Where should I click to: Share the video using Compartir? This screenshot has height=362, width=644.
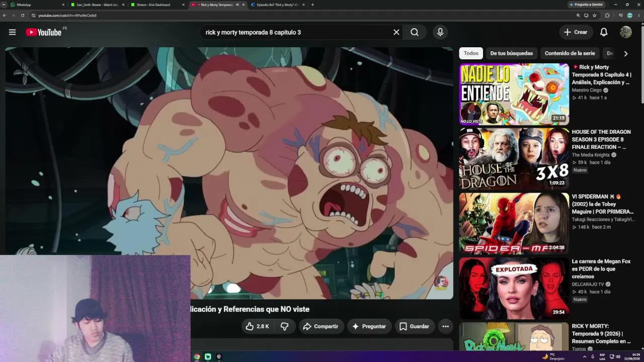coord(320,326)
